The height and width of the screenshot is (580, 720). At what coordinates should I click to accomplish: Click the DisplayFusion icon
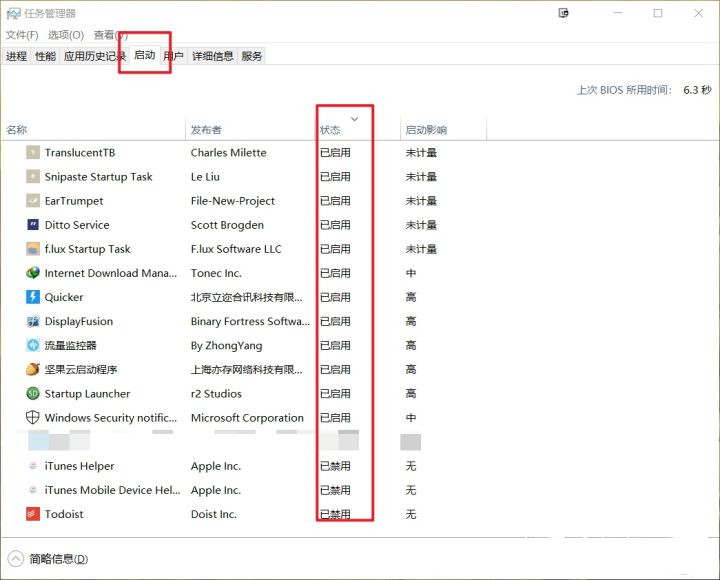click(x=33, y=322)
